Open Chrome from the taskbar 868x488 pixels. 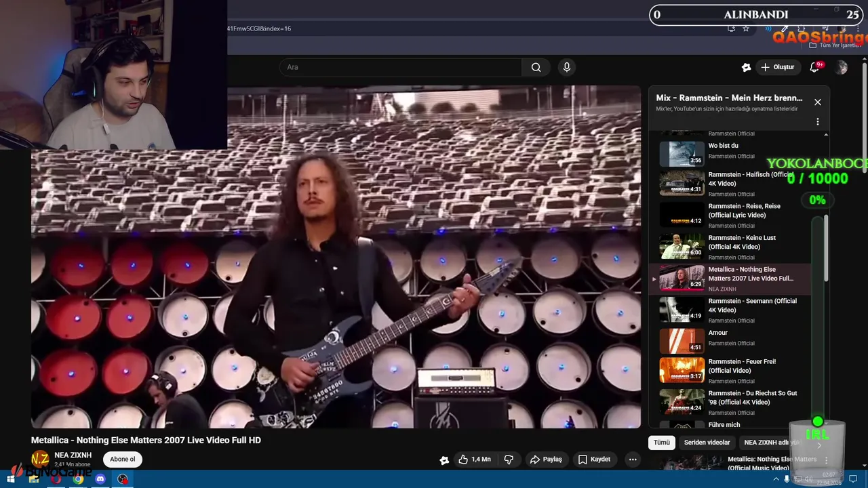point(78,479)
